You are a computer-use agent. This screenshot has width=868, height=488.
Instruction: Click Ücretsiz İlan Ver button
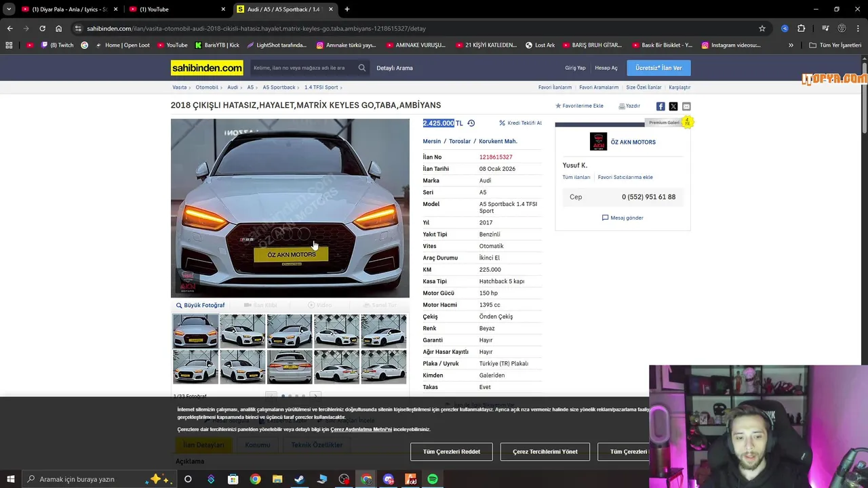coord(658,68)
